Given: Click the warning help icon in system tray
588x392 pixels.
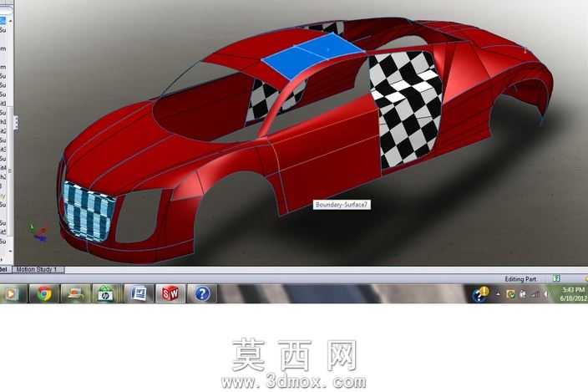Looking at the screenshot, I should point(480,293).
